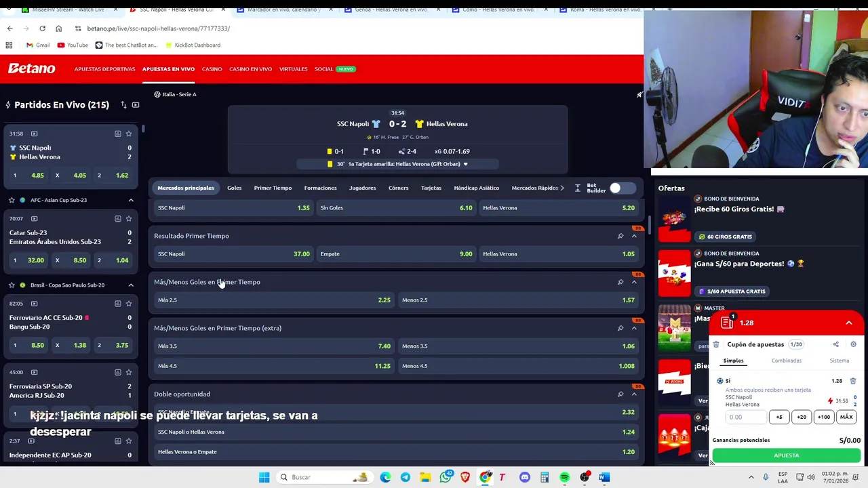
Task: Open bet coupon settings gear
Action: click(x=853, y=344)
